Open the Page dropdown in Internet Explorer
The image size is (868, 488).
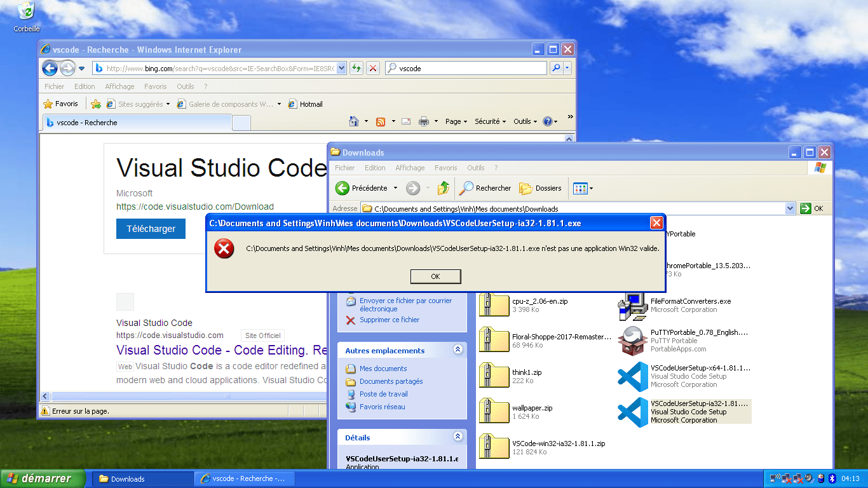coord(452,121)
